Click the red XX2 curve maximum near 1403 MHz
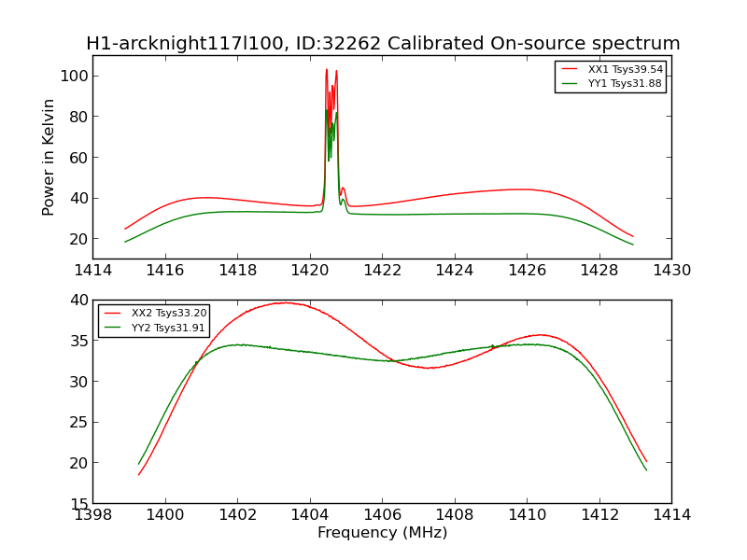The height and width of the screenshot is (560, 747). click(286, 302)
